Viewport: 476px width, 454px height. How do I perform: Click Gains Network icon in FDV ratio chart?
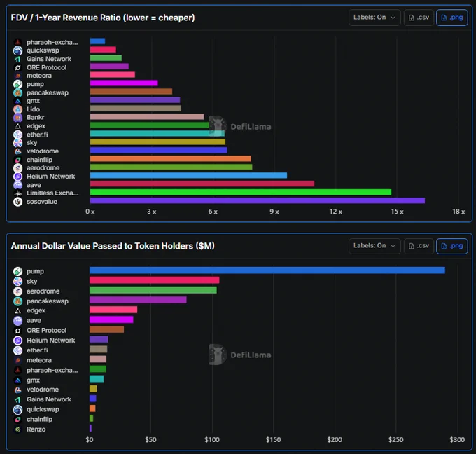pyautogui.click(x=18, y=59)
